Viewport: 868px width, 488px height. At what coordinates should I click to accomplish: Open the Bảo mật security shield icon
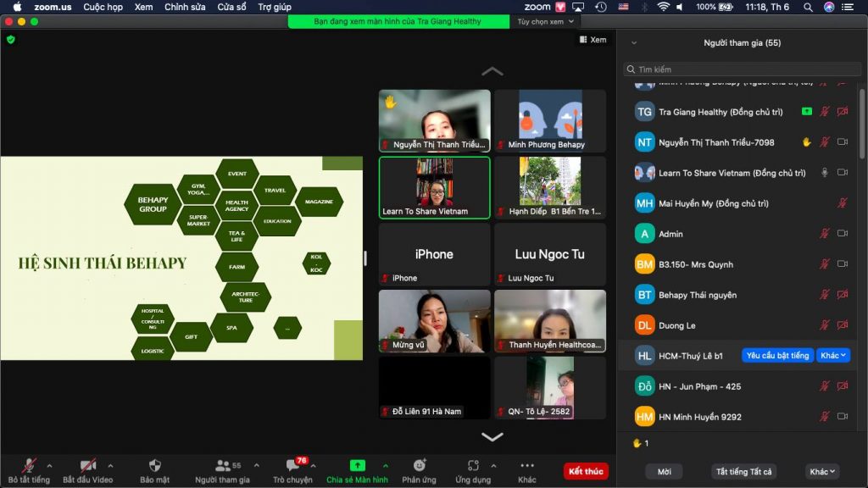click(154, 465)
